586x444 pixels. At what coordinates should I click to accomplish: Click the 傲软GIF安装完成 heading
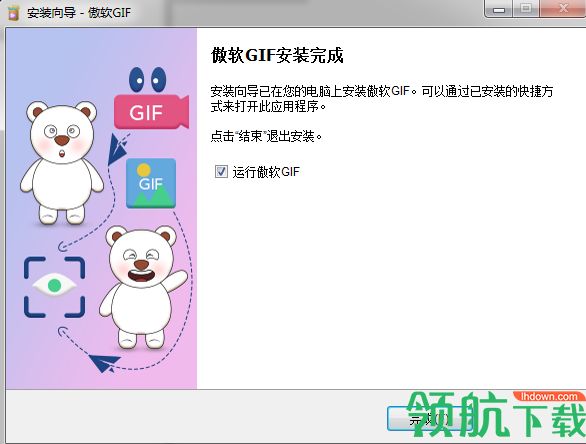pos(277,55)
